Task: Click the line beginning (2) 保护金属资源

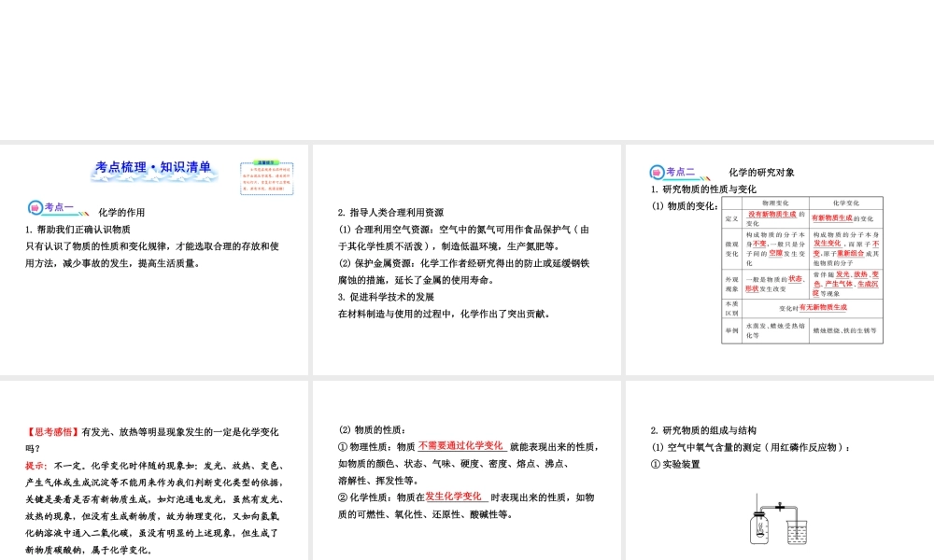Action: [x=463, y=263]
